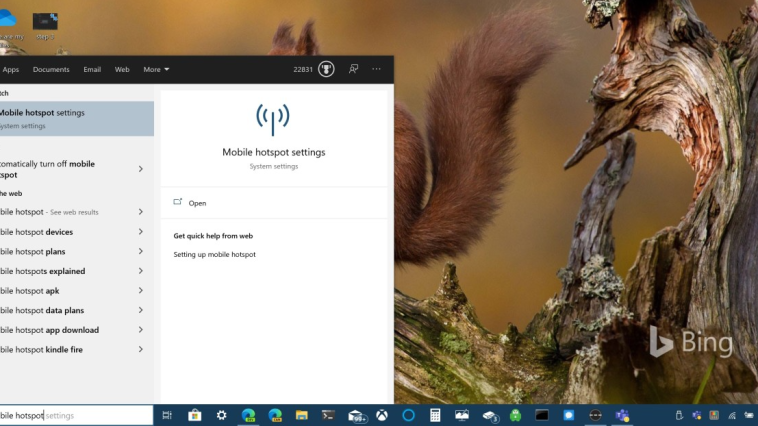758x426 pixels.
Task: Click Open for Mobile hotspot settings
Action: pyautogui.click(x=197, y=203)
